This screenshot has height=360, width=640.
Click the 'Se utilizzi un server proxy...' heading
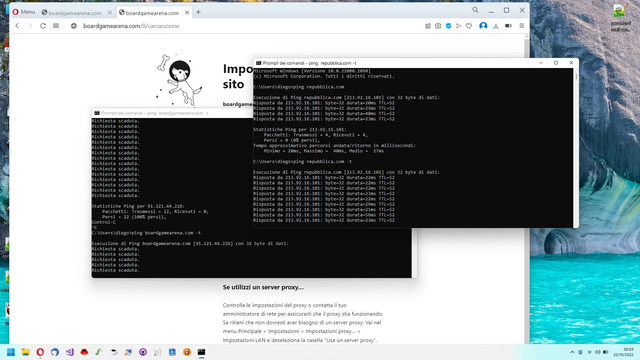[263, 287]
